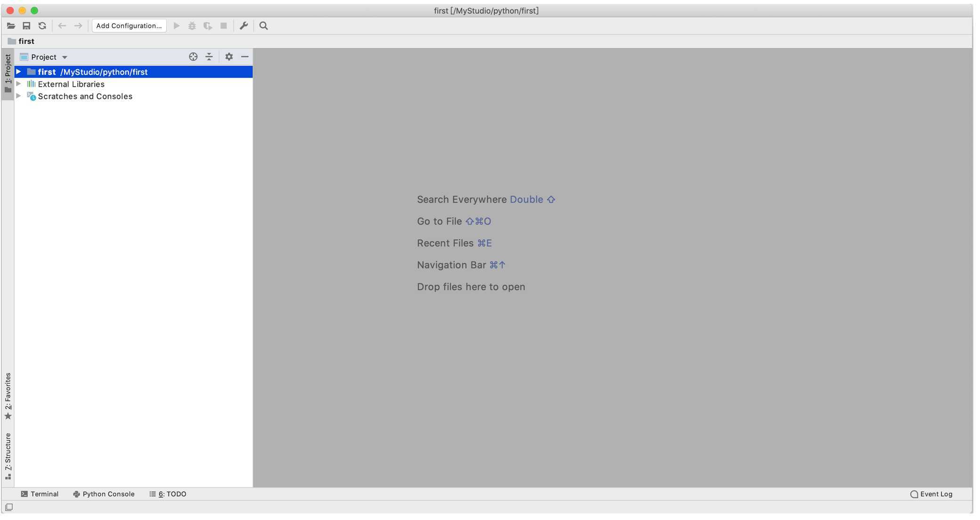Click the Run with coverage icon
Image resolution: width=980 pixels, height=520 pixels.
(207, 26)
